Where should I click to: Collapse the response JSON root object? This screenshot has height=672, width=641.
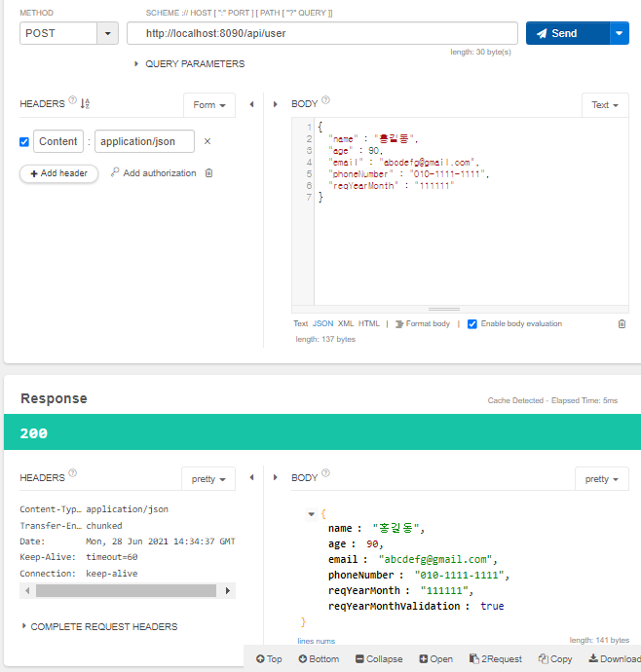312,514
